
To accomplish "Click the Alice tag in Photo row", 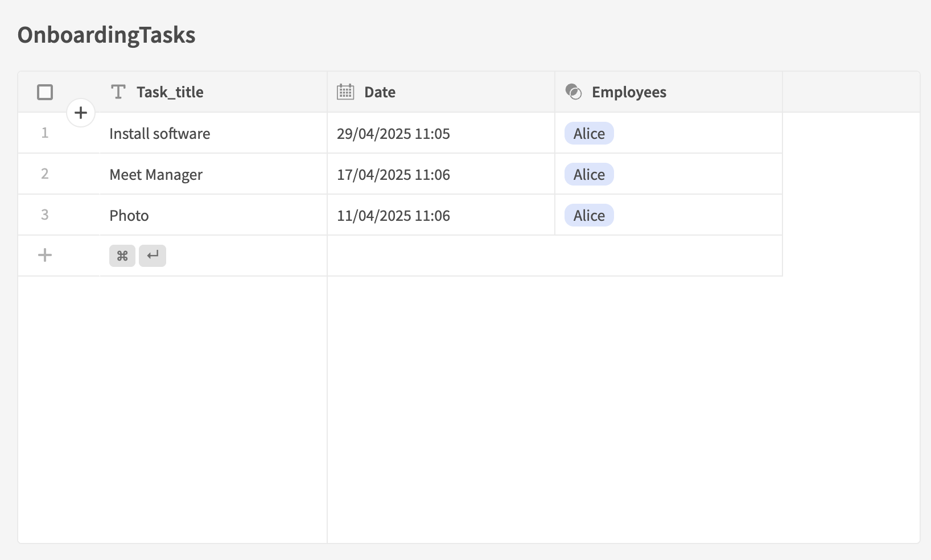I will 589,216.
